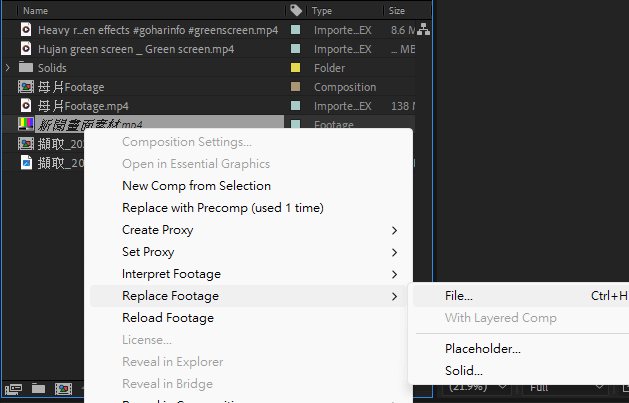Select Reload Footage menu entry
The width and height of the screenshot is (629, 403).
(x=168, y=318)
